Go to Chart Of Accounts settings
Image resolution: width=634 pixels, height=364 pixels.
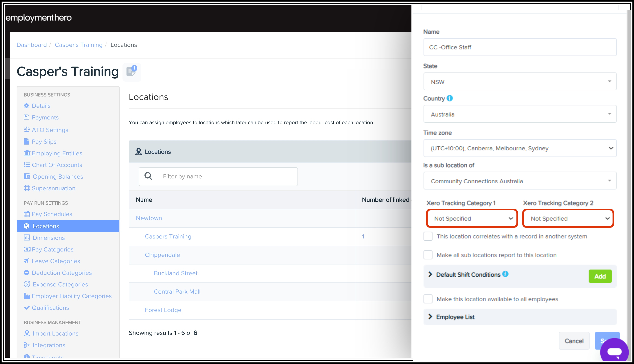click(57, 165)
